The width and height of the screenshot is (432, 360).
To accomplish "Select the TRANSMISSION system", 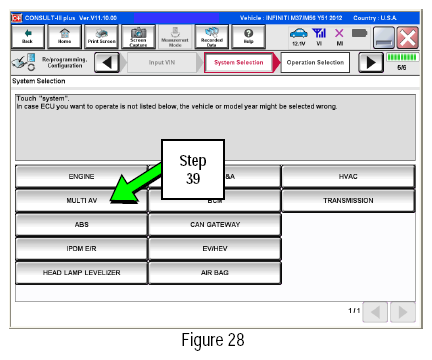I will (x=348, y=200).
